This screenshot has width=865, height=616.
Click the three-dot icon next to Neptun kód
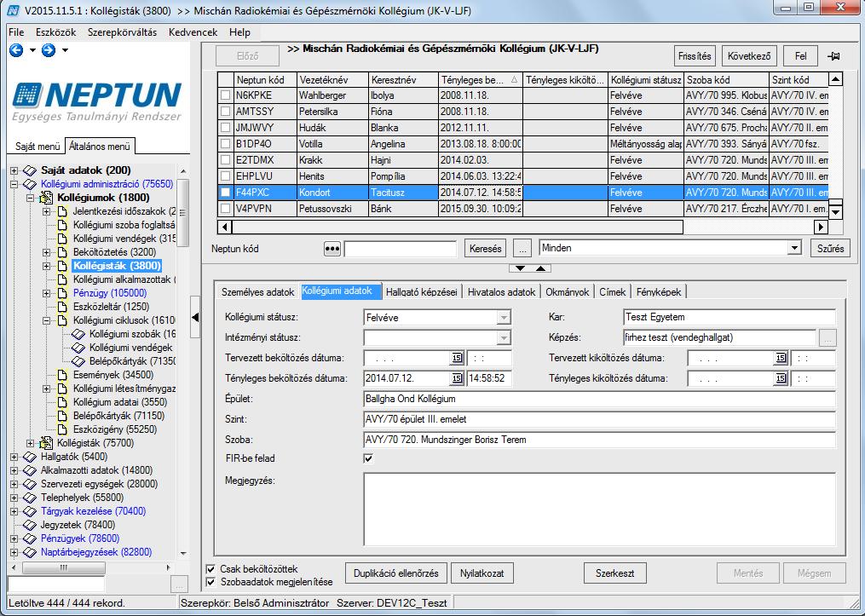[x=332, y=249]
